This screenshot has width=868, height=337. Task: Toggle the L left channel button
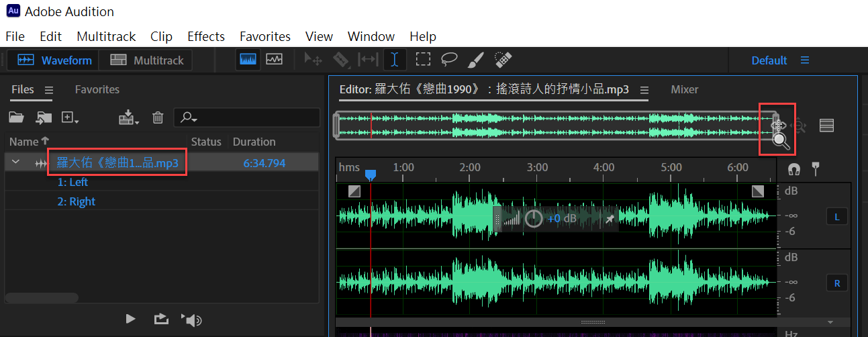click(837, 216)
